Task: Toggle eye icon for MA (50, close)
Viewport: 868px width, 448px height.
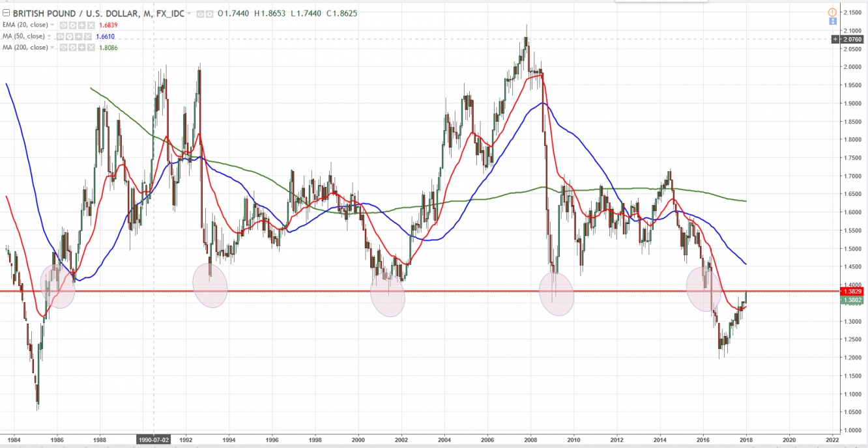Action: point(60,36)
